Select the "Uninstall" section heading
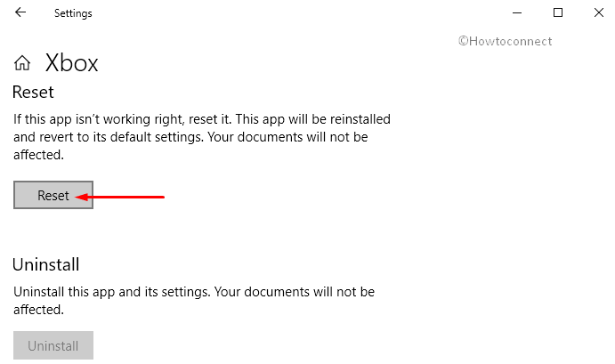Viewport: 615px width, 364px height. coord(46,264)
